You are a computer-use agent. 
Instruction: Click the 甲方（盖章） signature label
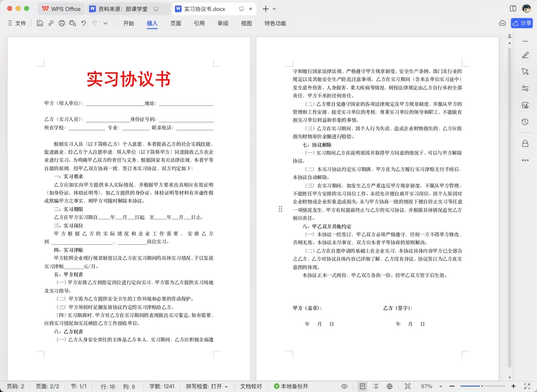pyautogui.click(x=307, y=308)
